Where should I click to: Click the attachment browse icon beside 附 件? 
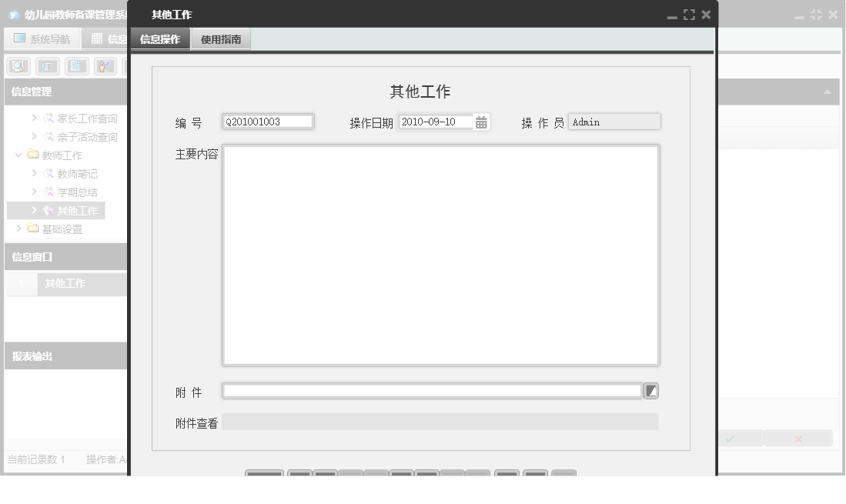(x=651, y=390)
